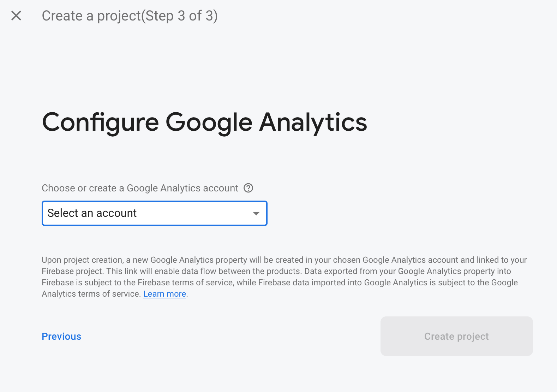Screen dimensions: 557x392
Task: Go back with the Previous button
Action: click(61, 336)
